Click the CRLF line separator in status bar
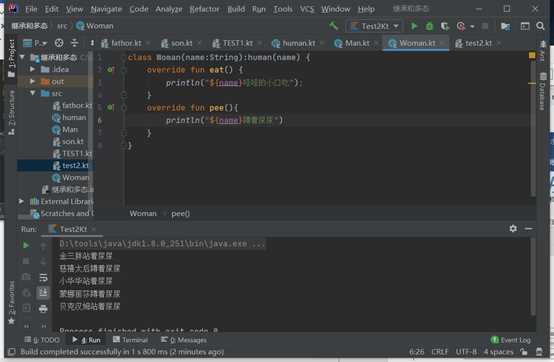 coord(439,351)
